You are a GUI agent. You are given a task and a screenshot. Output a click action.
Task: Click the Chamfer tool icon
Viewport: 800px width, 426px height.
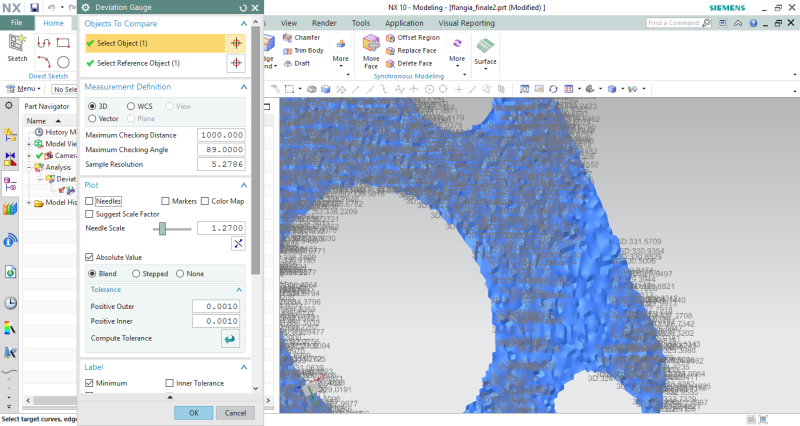point(288,38)
